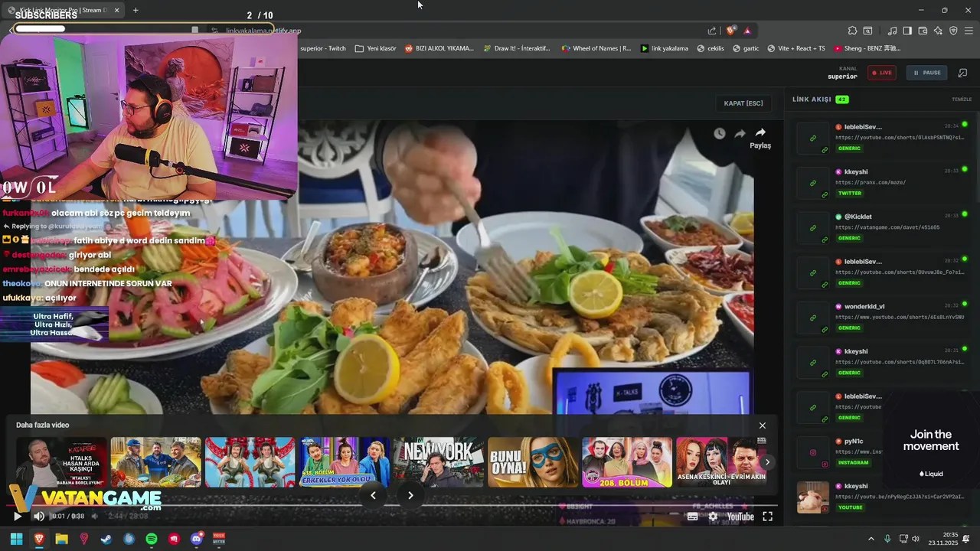Open Brave Shields lion icon
Screen dimensions: 980x551
point(730,31)
